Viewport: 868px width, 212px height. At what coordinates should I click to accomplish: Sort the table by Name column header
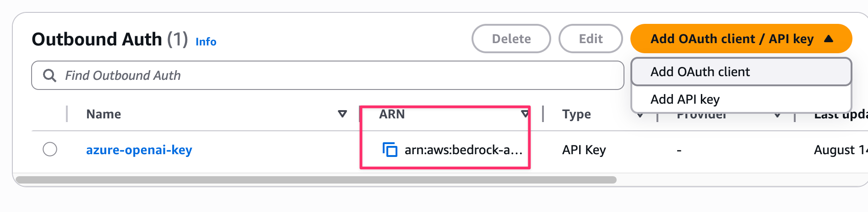104,114
